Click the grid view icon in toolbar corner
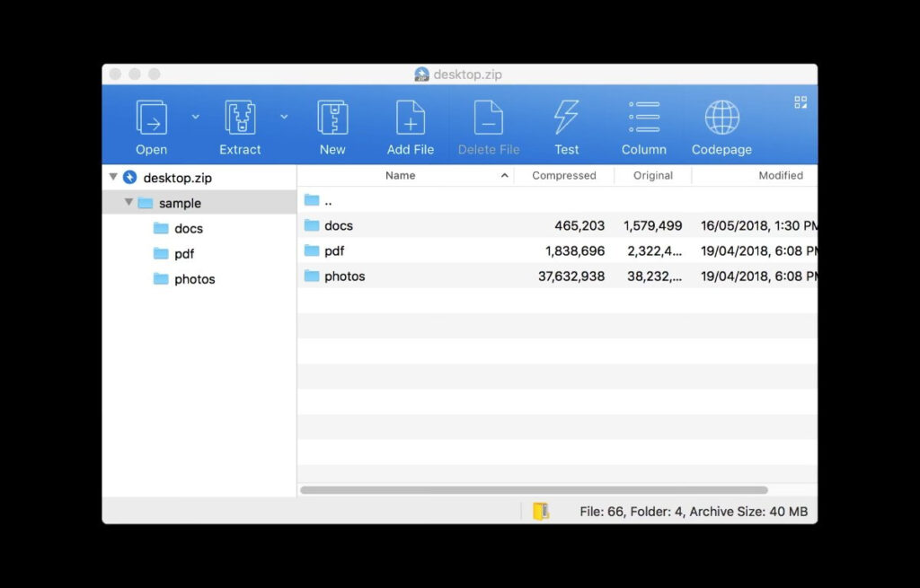Viewport: 920px width, 588px height. (800, 102)
